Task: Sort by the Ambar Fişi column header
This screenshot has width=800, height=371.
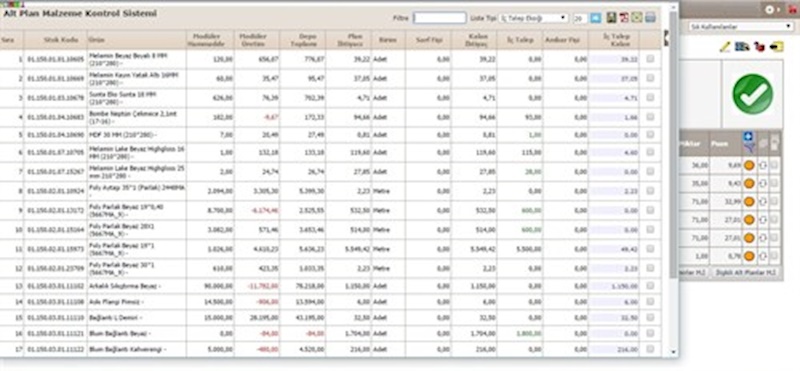Action: click(565, 40)
